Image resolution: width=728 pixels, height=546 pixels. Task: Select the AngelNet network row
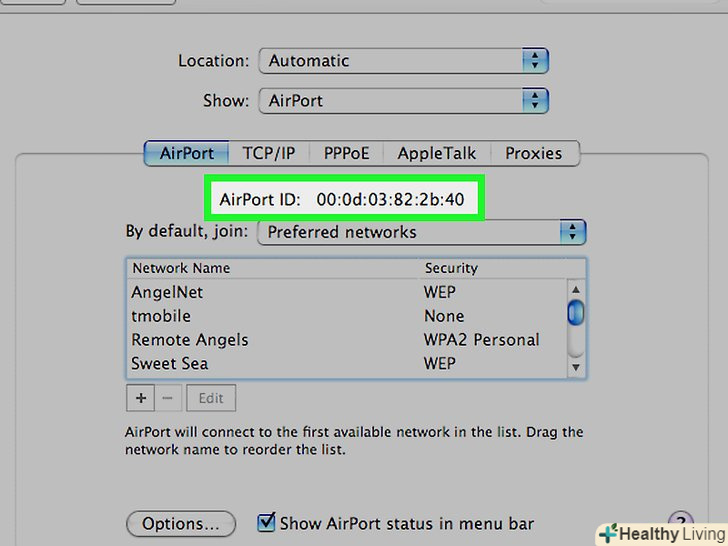point(346,292)
